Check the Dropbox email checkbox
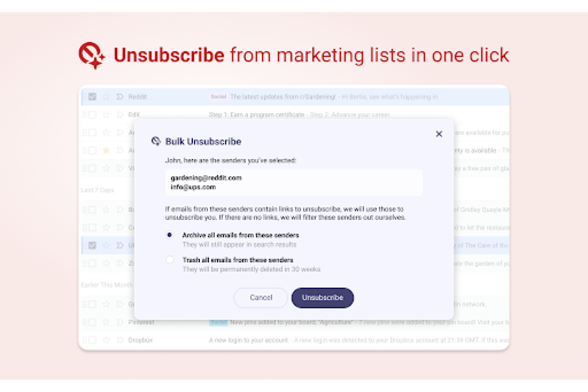This screenshot has height=392, width=588. 93,340
